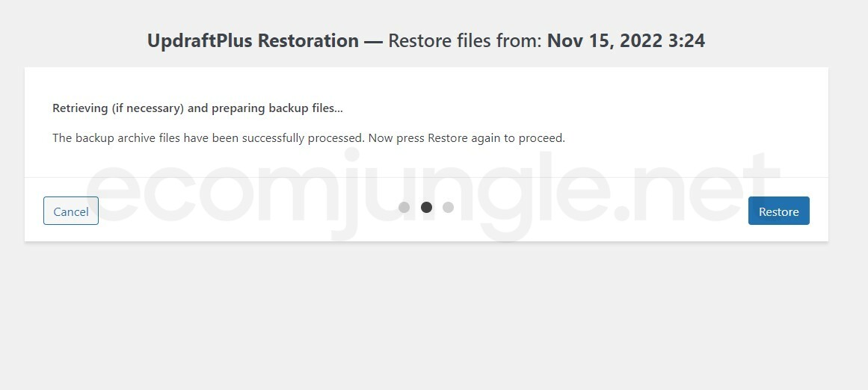Click the blue Restore button
The width and height of the screenshot is (868, 390).
click(x=778, y=211)
